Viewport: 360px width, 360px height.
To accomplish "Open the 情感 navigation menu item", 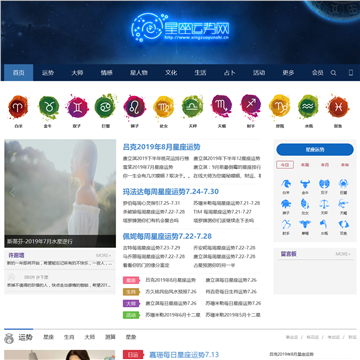I will pos(106,73).
